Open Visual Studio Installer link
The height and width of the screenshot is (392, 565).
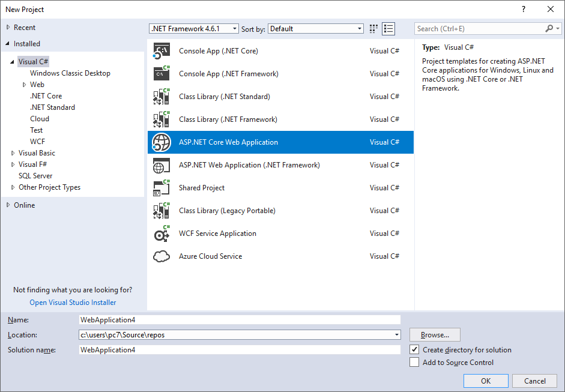(x=73, y=303)
